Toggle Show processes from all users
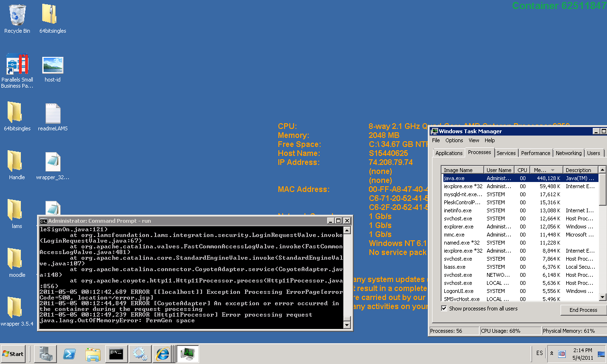This screenshot has height=364, width=607. [x=444, y=309]
